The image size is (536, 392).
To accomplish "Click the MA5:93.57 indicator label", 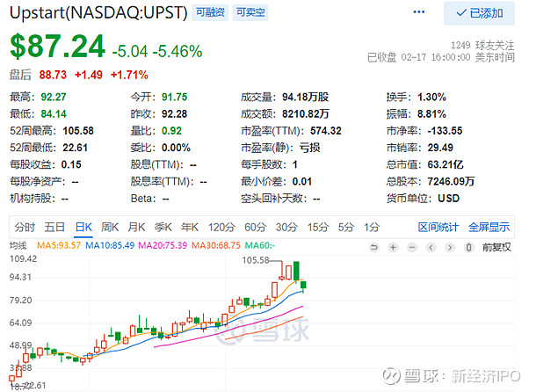I will tap(59, 245).
